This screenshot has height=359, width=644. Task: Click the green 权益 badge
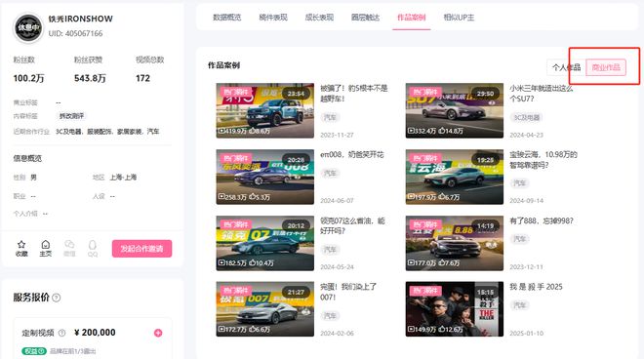(34, 351)
